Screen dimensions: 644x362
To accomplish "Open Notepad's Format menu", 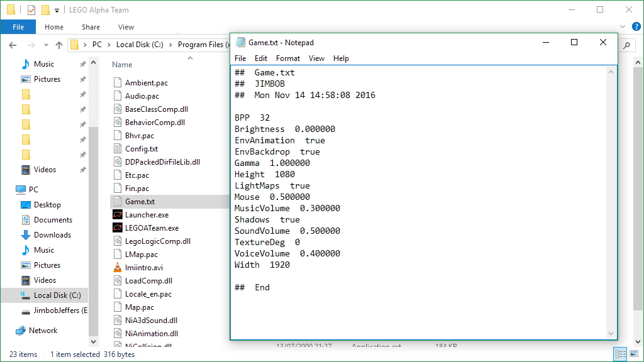I will [x=288, y=58].
